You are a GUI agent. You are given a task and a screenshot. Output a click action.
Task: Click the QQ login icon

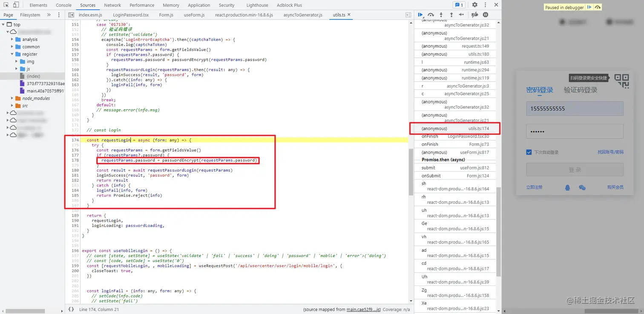pos(568,187)
